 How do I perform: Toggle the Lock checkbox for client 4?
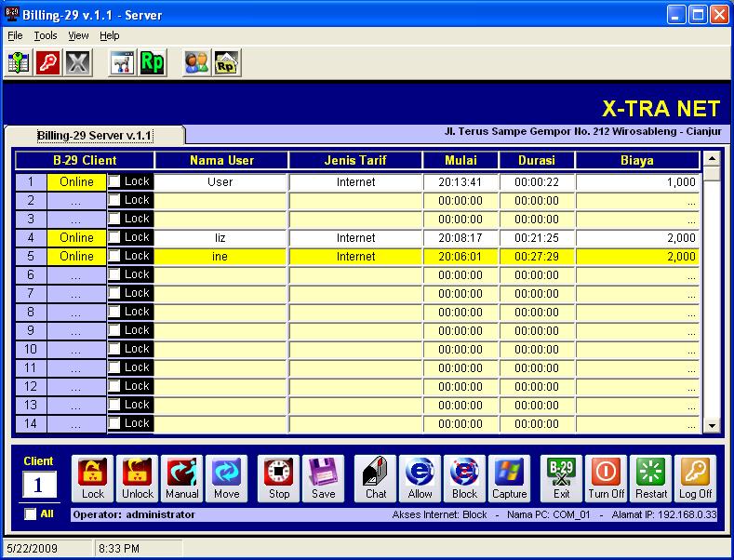tap(114, 237)
